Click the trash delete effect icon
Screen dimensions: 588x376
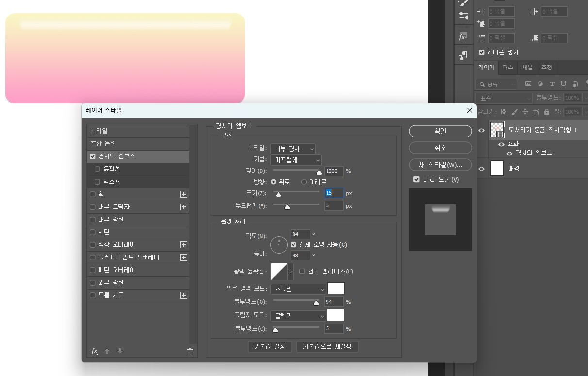(190, 351)
